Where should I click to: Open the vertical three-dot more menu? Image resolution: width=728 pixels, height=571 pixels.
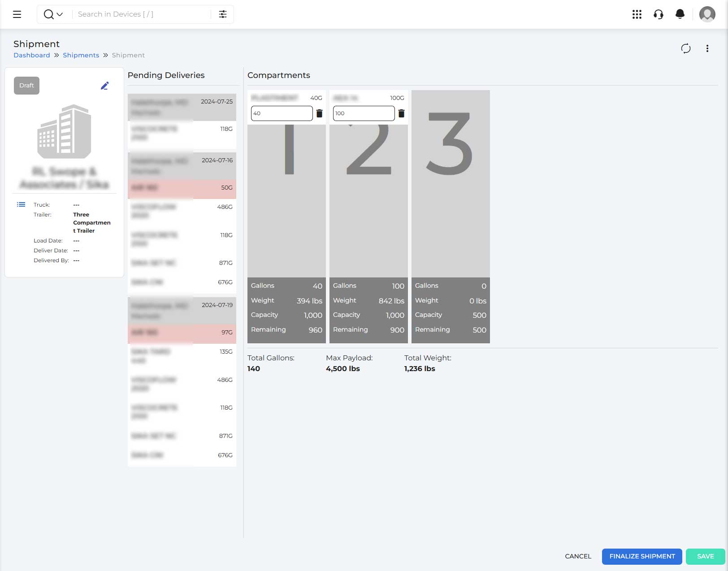click(707, 48)
